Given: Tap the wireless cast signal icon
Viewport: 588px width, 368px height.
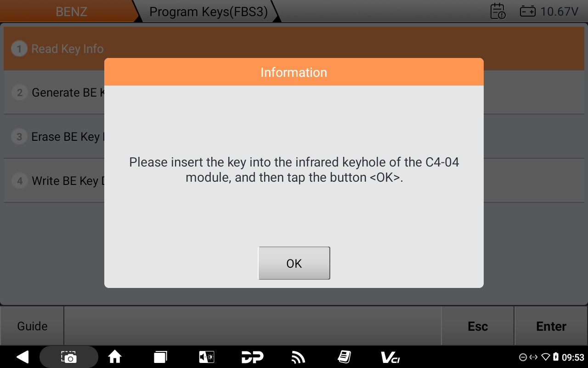Looking at the screenshot, I should coord(298,357).
